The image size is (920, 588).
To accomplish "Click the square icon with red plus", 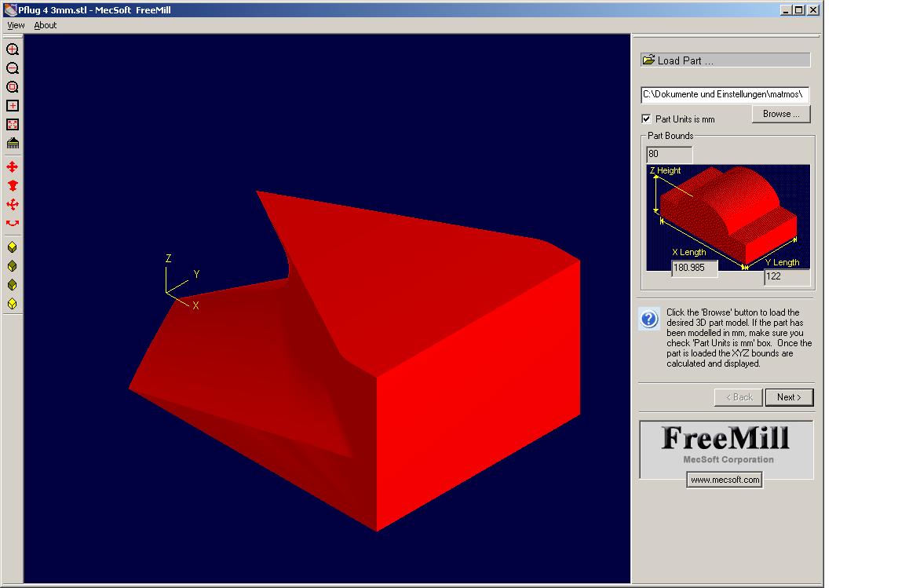I will pos(13,106).
